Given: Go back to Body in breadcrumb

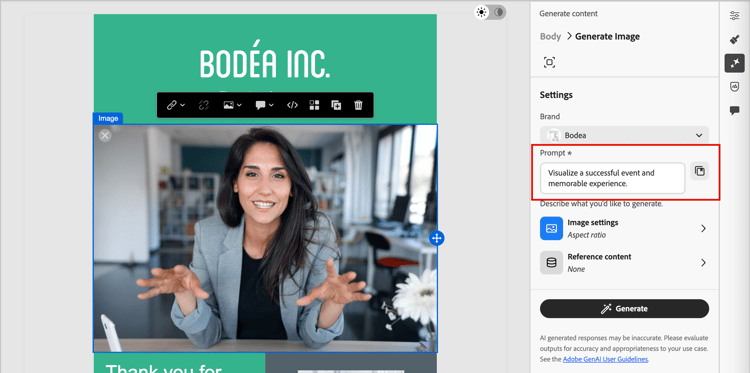Looking at the screenshot, I should (550, 36).
